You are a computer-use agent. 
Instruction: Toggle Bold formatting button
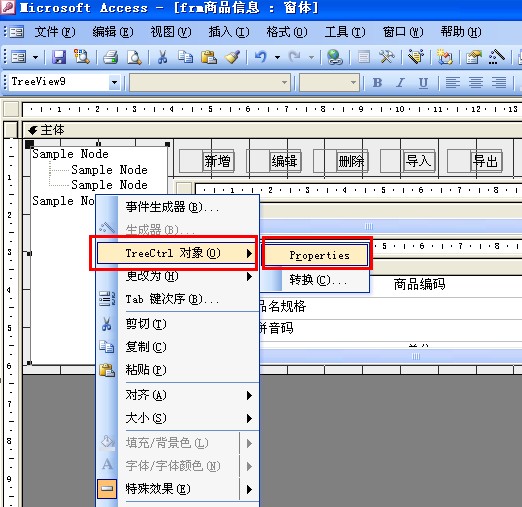(377, 83)
